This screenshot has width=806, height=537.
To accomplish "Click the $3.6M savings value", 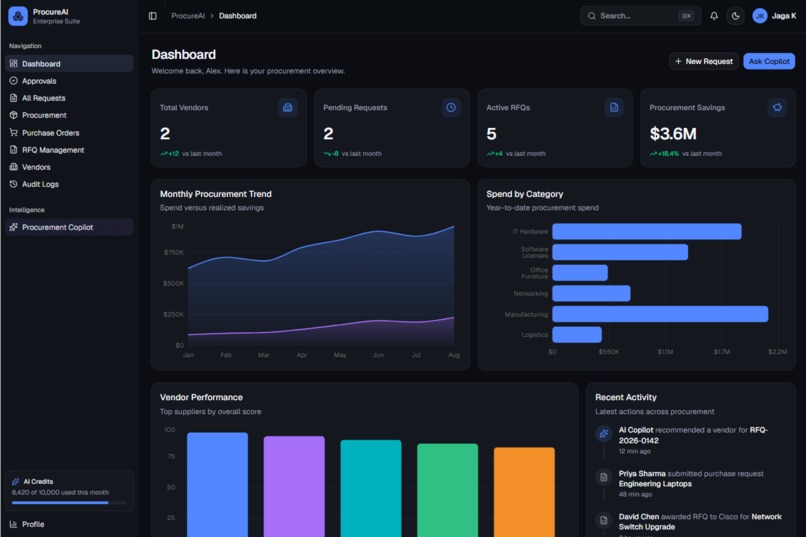I will [673, 134].
